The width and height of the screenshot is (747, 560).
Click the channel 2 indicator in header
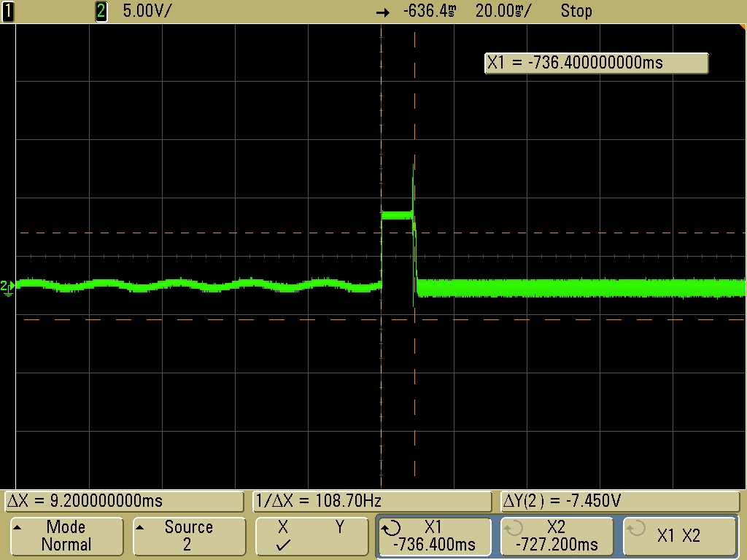tap(101, 11)
